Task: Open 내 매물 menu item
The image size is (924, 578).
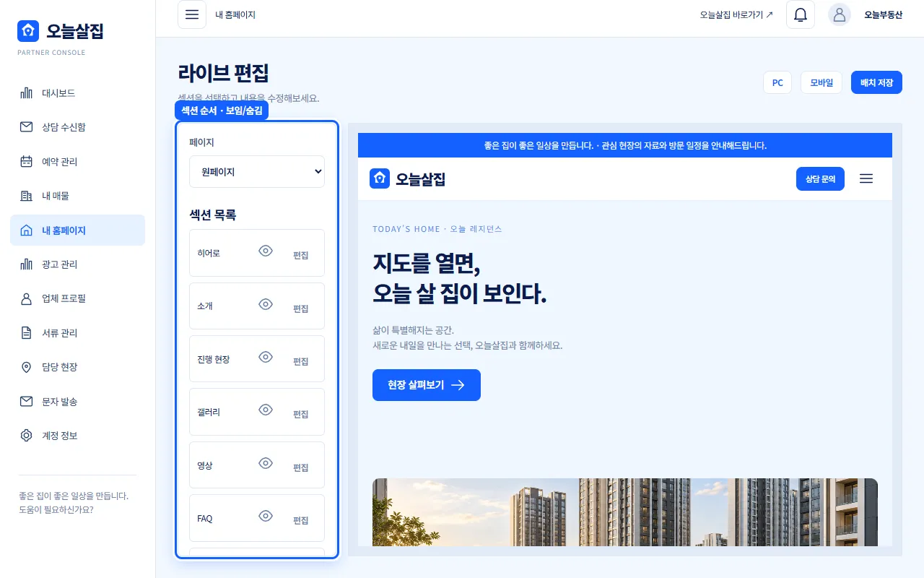Action: (77, 196)
